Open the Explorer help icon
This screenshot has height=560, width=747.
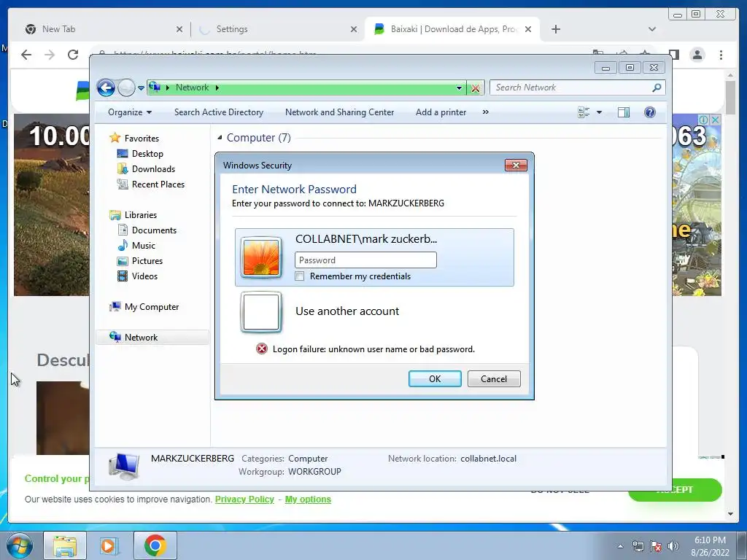[649, 112]
